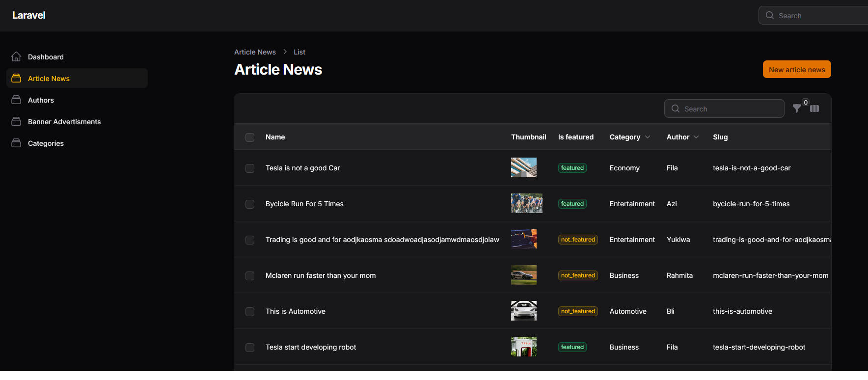
Task: Open the table filter funnel icon
Action: pos(797,109)
